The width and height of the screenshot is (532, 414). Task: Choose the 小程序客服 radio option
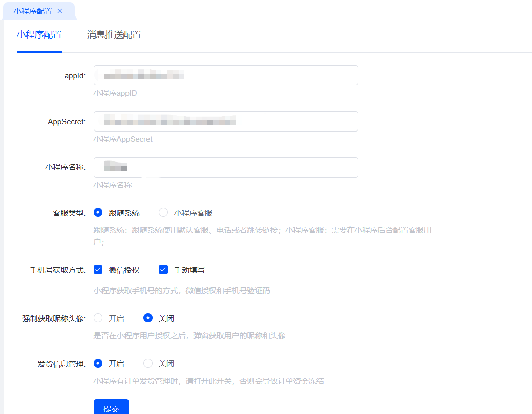point(163,213)
